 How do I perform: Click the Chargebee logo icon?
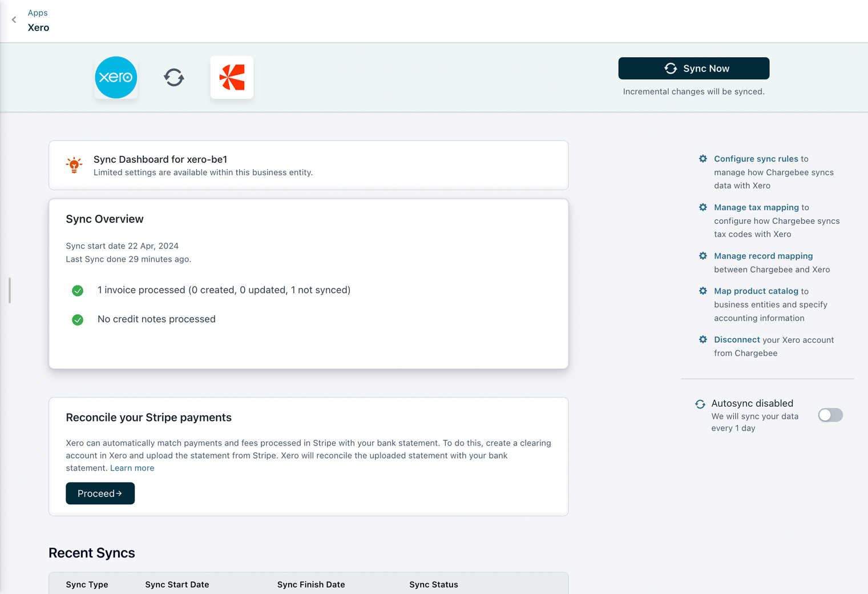click(x=232, y=77)
